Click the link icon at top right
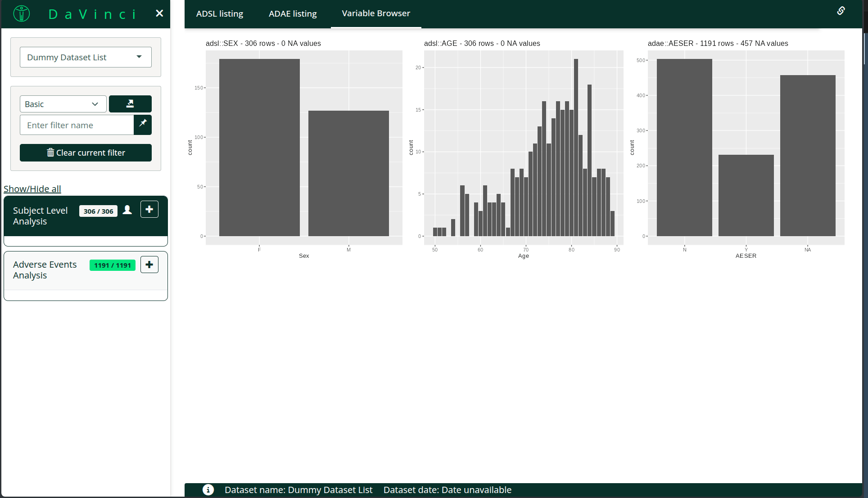This screenshot has width=868, height=498. coord(841,11)
